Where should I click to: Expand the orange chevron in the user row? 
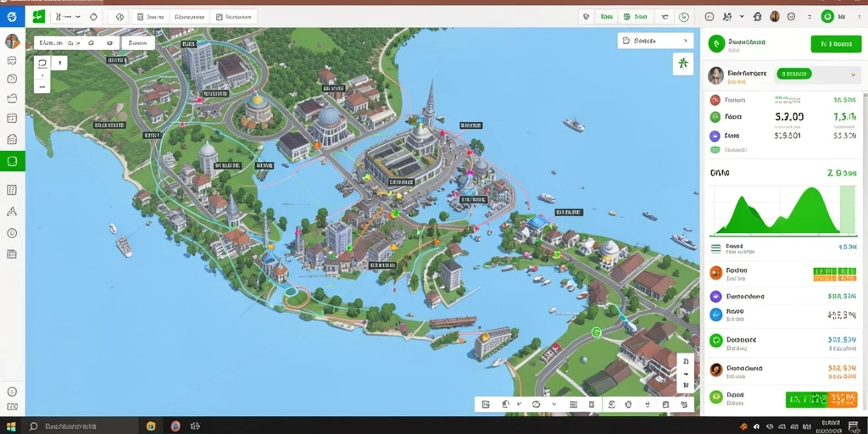853,74
